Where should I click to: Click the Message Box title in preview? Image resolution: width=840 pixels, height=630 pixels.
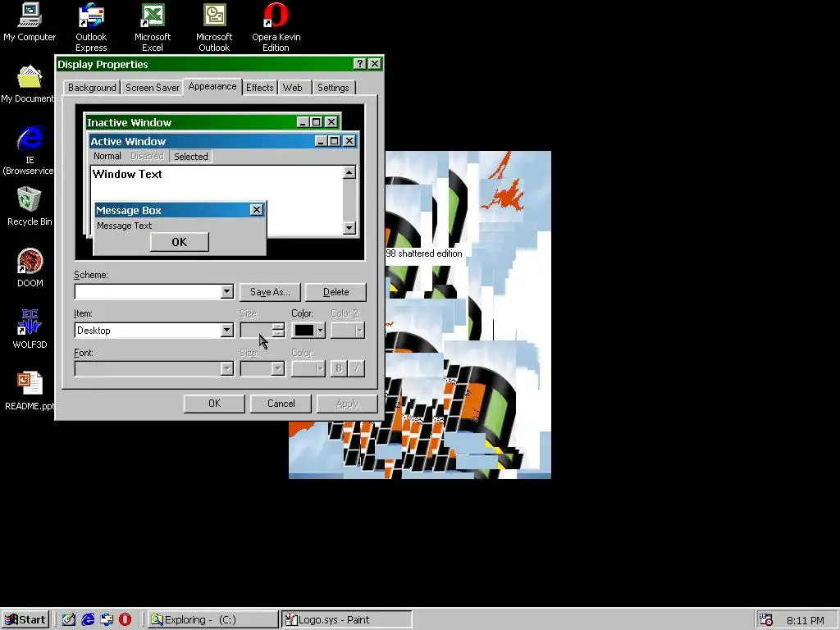(171, 210)
